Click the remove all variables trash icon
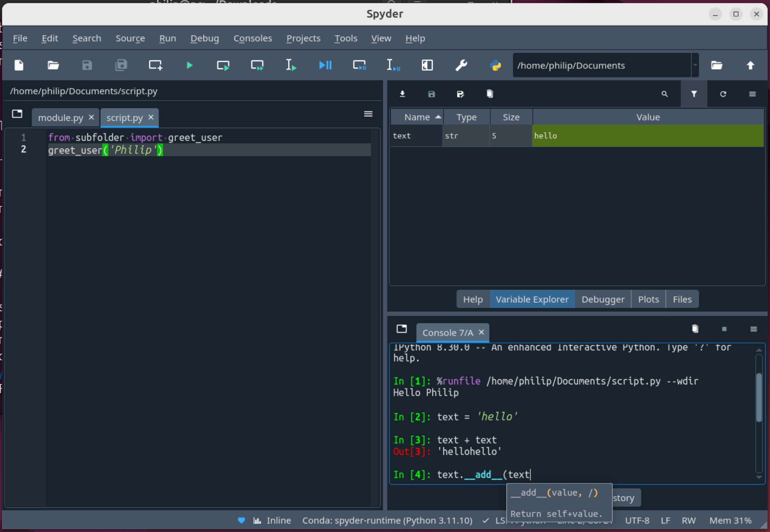770x532 pixels. pos(490,94)
